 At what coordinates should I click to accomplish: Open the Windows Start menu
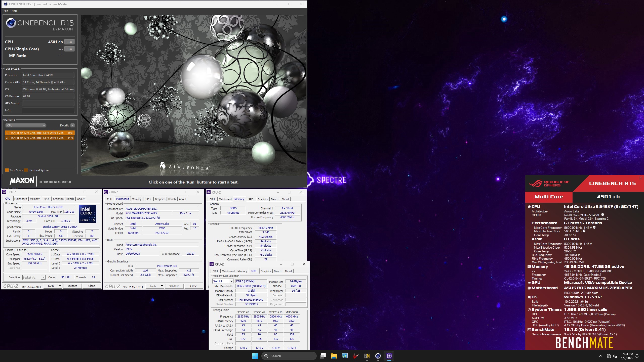coord(255,356)
